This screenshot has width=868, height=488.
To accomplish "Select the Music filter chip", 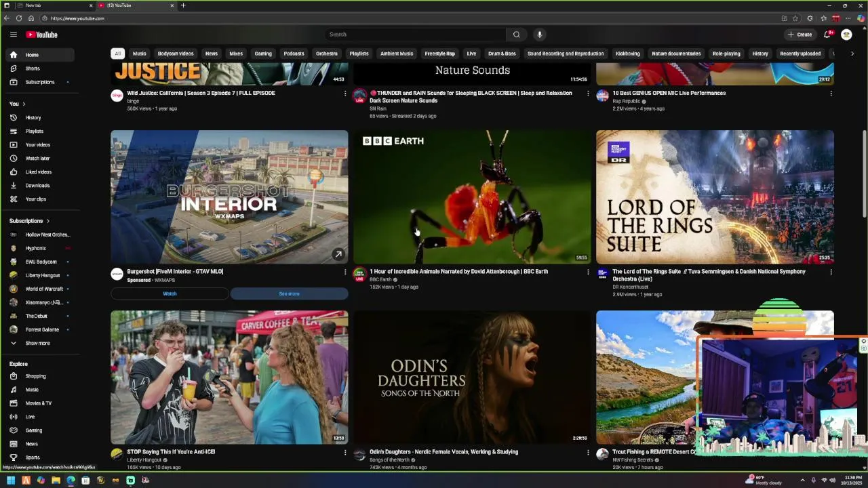I will [x=139, y=54].
